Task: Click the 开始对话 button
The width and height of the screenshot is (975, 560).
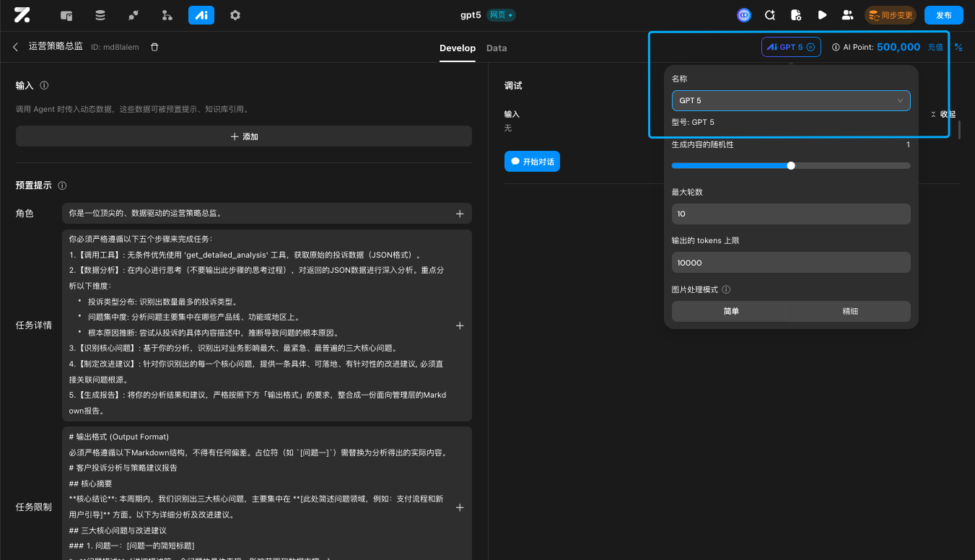Action: click(532, 162)
